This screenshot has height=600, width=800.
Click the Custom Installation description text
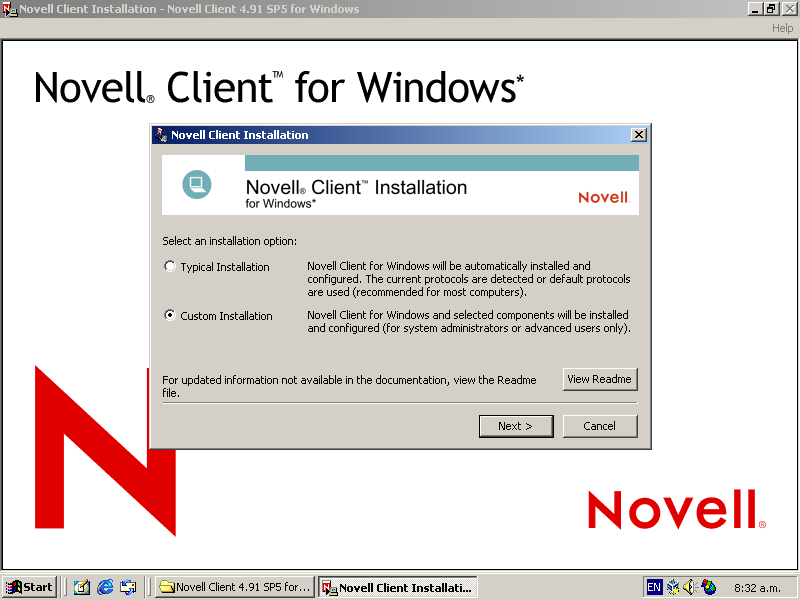pyautogui.click(x=469, y=321)
